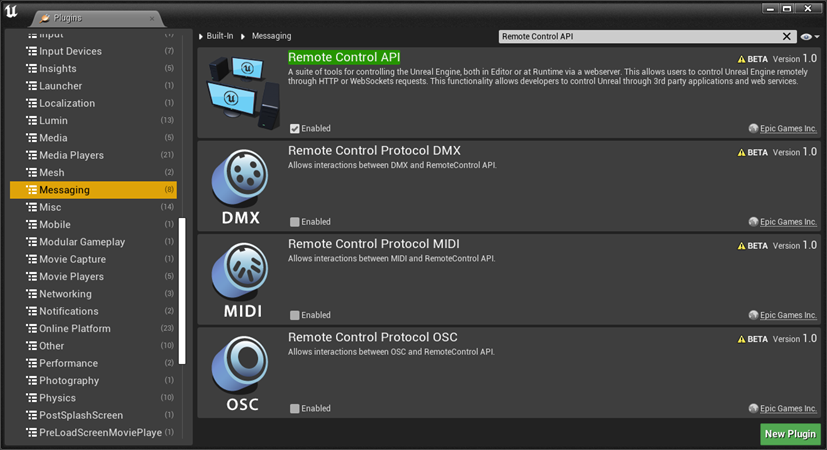The image size is (827, 450).
Task: Click the OSC protocol plugin icon
Action: 241,374
